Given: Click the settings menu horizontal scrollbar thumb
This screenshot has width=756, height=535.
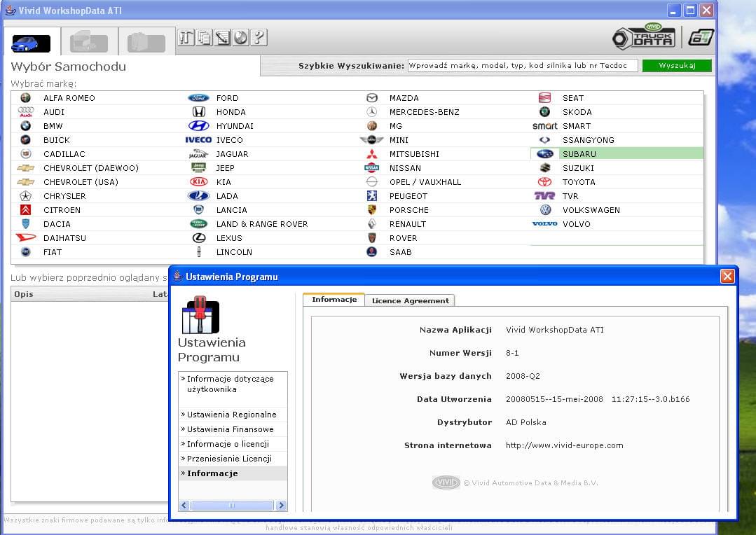Looking at the screenshot, I should (232, 505).
